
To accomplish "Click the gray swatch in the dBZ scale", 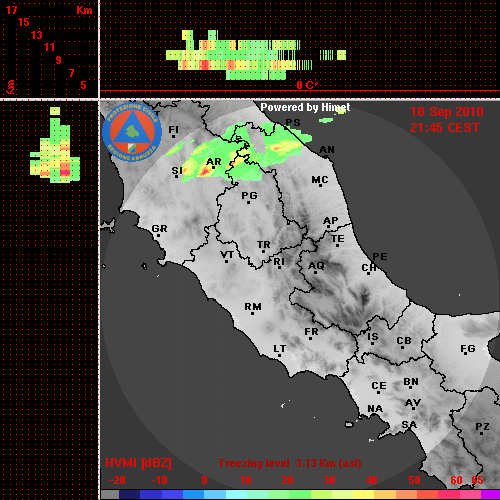I will pyautogui.click(x=110, y=494).
